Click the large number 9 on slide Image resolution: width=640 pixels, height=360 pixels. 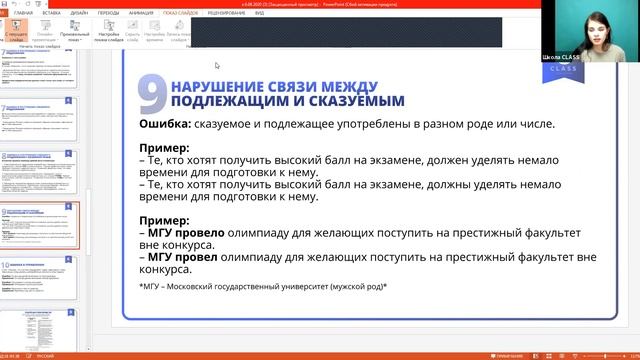click(x=152, y=93)
